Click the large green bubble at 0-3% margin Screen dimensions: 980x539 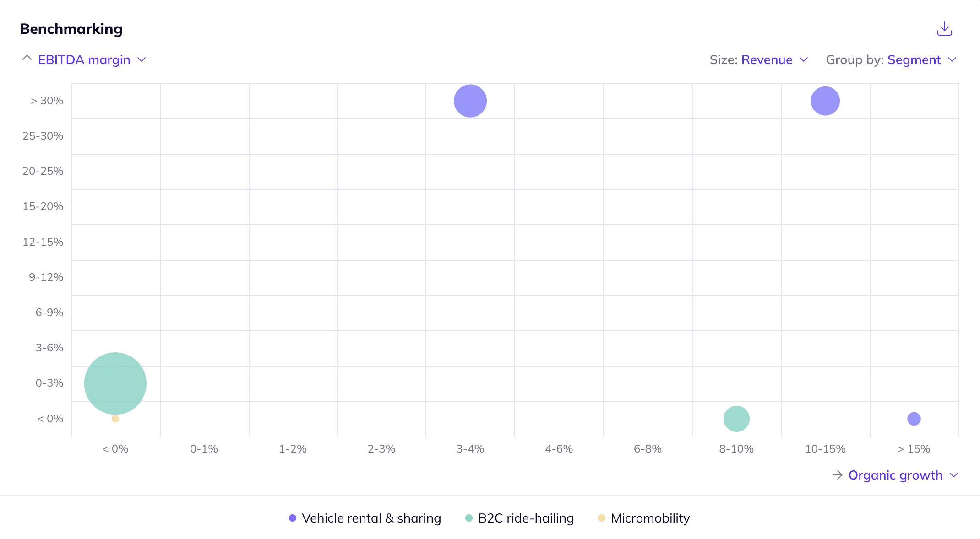[115, 383]
